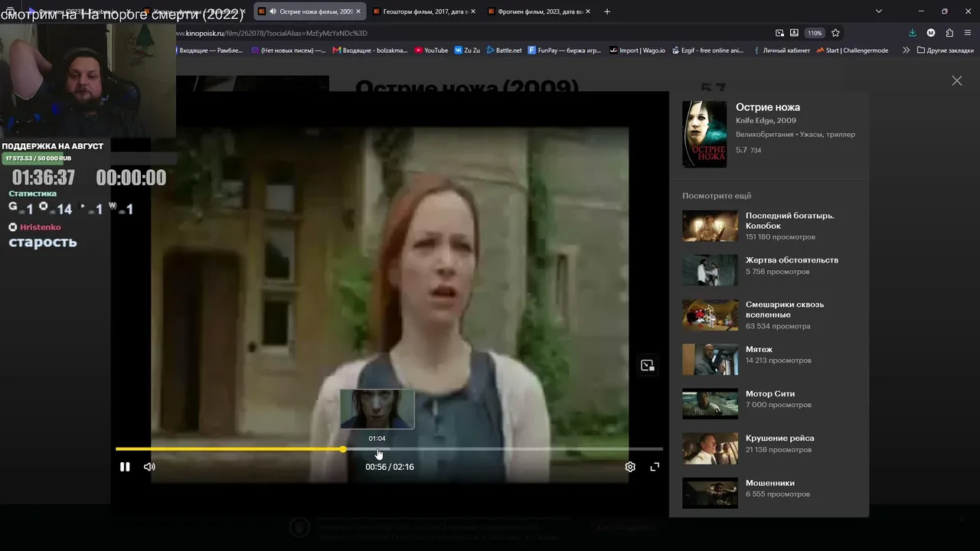The image size is (980, 551).
Task: Open the 'Крушение рейса' suggested video
Action: 779,439
